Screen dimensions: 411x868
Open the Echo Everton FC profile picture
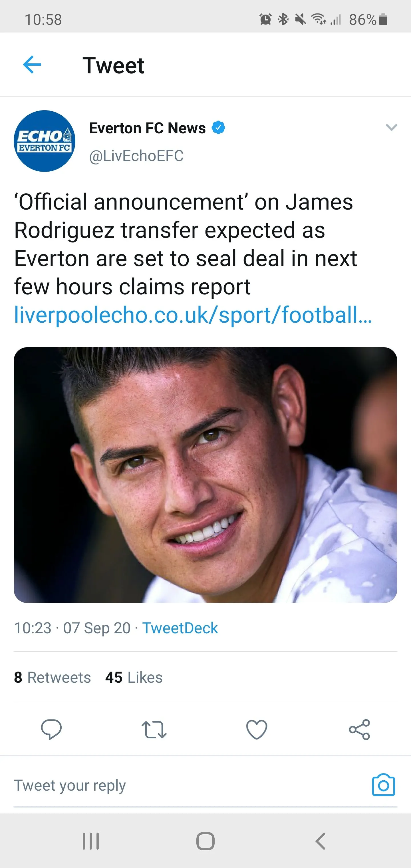coord(45,141)
